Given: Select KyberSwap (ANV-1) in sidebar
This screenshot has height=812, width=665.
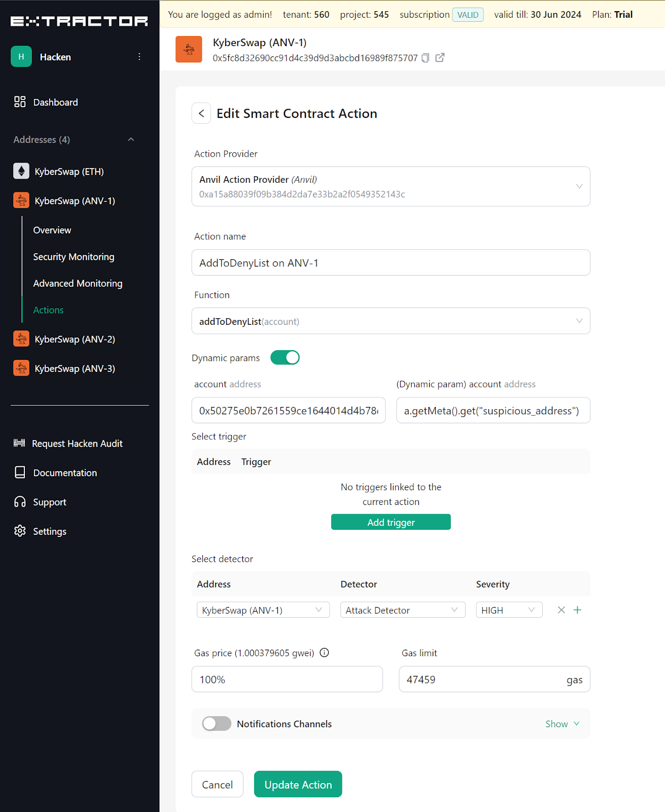Looking at the screenshot, I should pos(75,200).
